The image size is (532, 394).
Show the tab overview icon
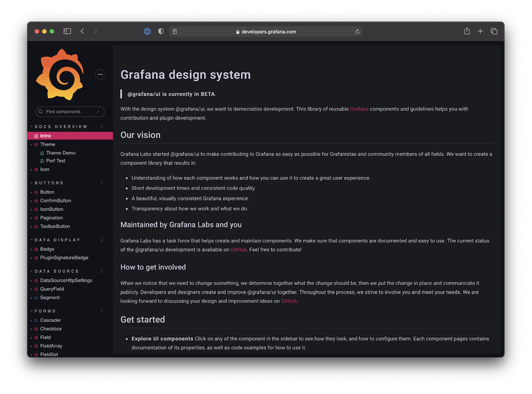point(494,31)
